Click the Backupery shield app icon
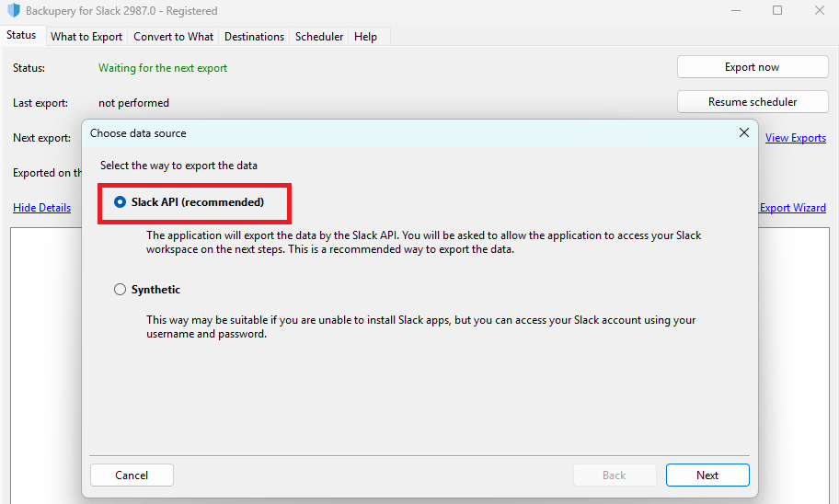 (x=14, y=10)
